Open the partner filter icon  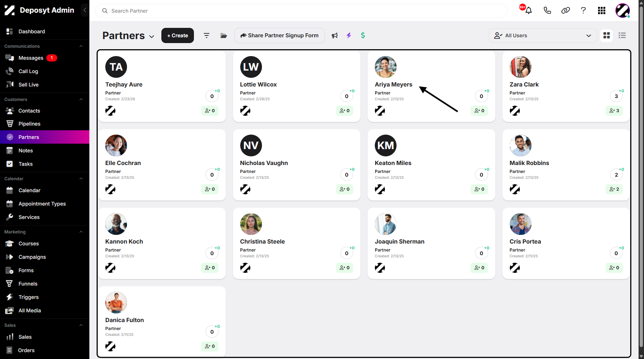(x=207, y=35)
